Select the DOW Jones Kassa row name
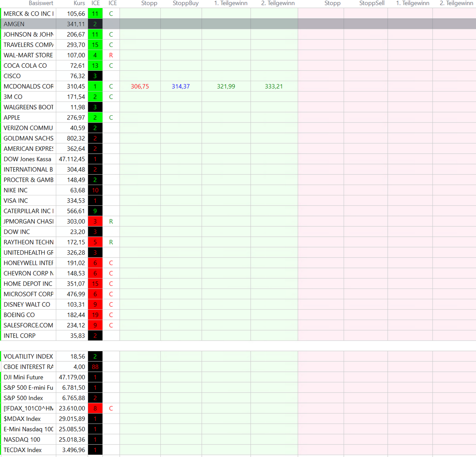Screen dimensions: 476x457 (x=28, y=159)
